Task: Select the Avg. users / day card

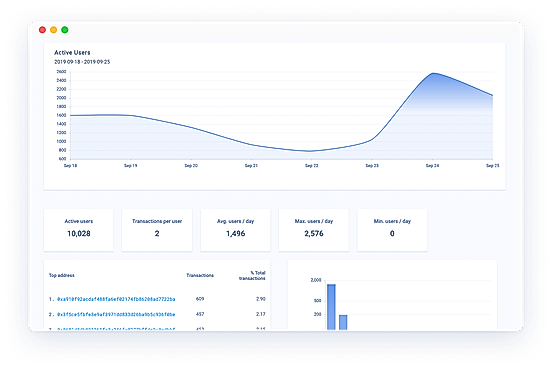Action: 236,230
